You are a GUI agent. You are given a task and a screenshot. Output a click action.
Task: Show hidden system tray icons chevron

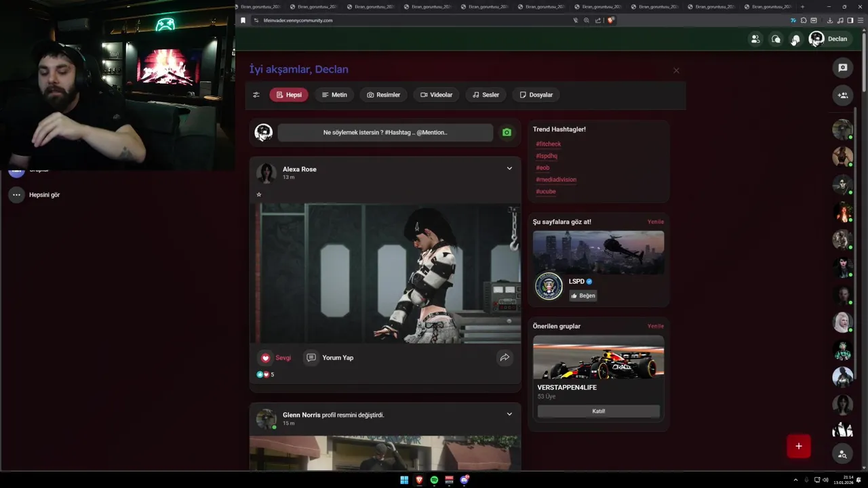click(795, 480)
